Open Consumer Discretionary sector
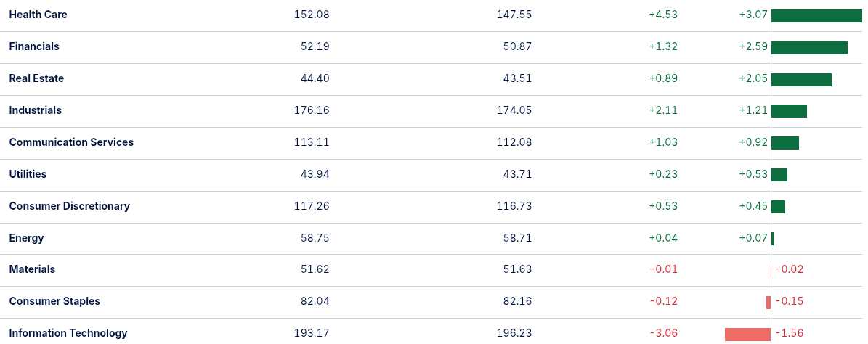The width and height of the screenshot is (868, 344). pyautogui.click(x=69, y=206)
